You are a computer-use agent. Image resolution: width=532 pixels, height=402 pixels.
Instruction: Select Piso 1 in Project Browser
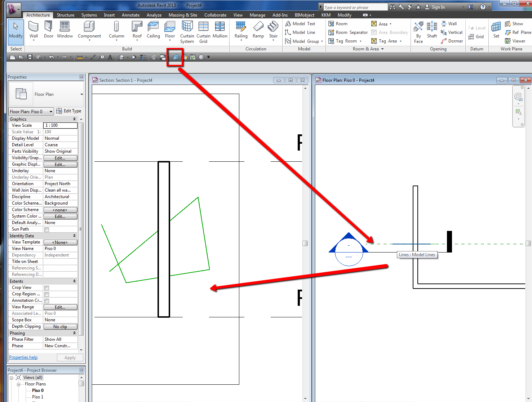coord(37,397)
